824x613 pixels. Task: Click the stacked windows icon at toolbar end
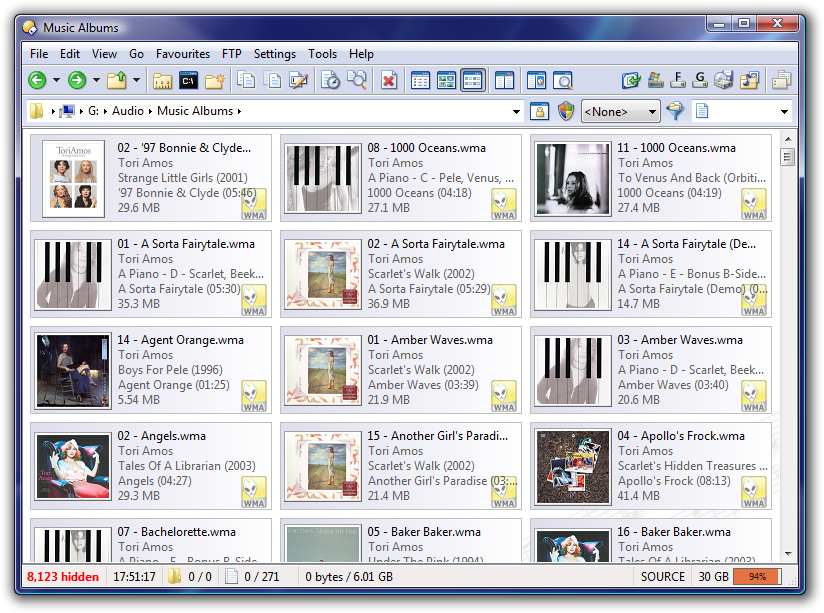pyautogui.click(x=781, y=80)
